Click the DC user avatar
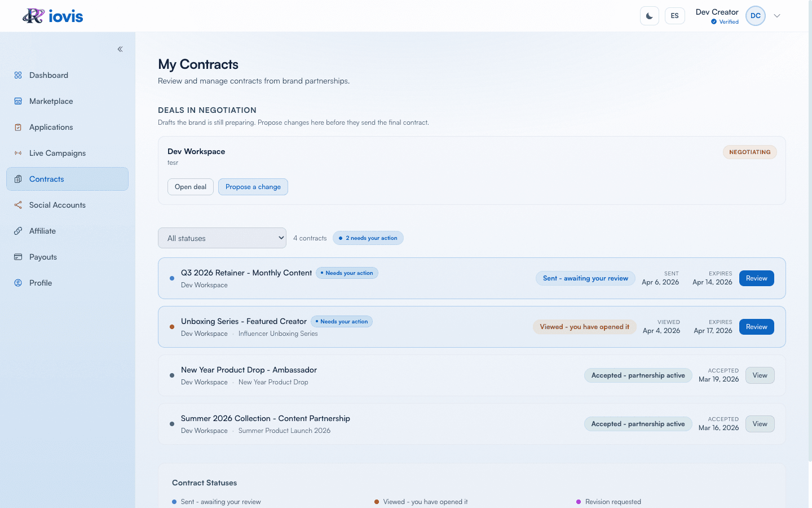Screen dimensions: 812x508 click(756, 16)
